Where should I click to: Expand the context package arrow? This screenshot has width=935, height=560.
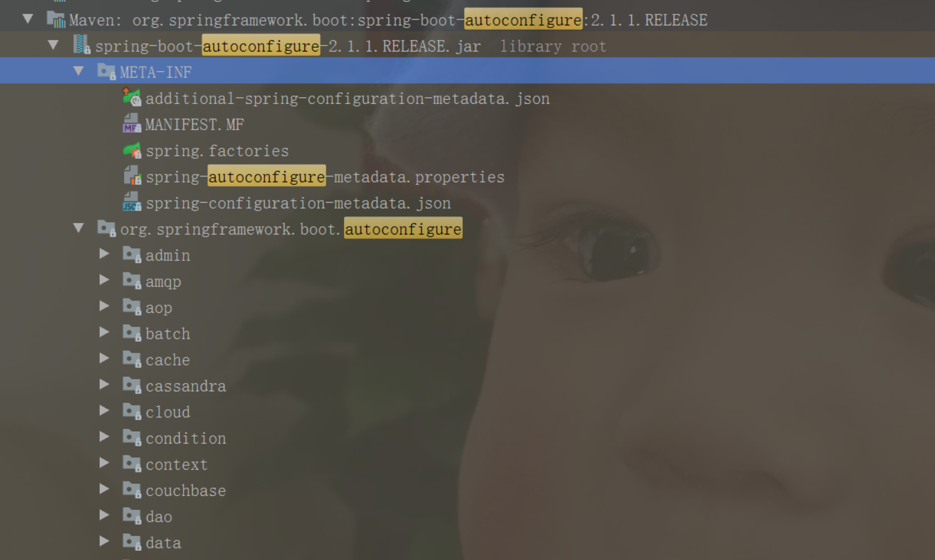[x=105, y=463]
